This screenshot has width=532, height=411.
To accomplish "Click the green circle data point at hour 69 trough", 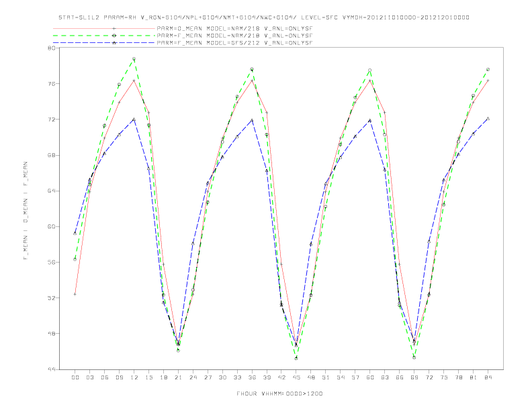I will (414, 357).
